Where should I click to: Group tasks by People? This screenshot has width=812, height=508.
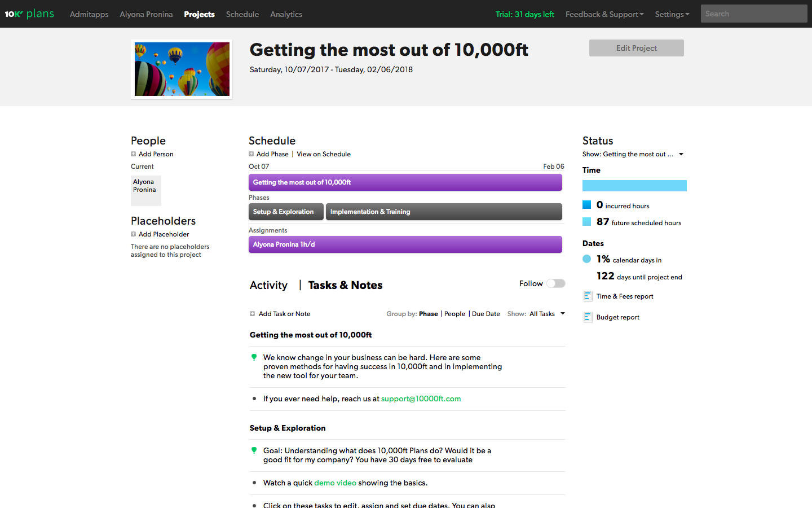454,314
